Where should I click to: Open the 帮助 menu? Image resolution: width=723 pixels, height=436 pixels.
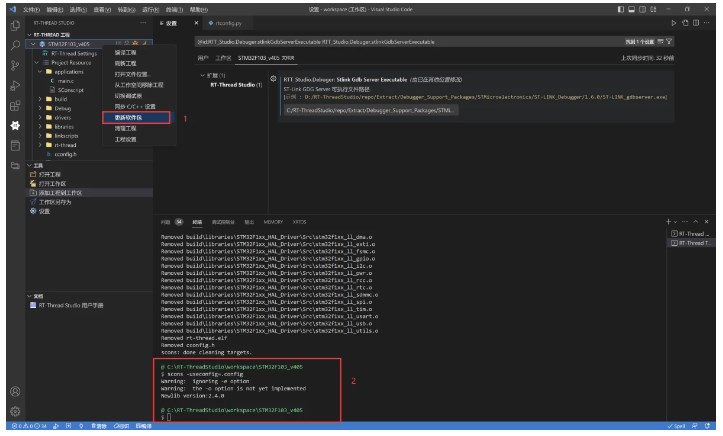point(199,9)
